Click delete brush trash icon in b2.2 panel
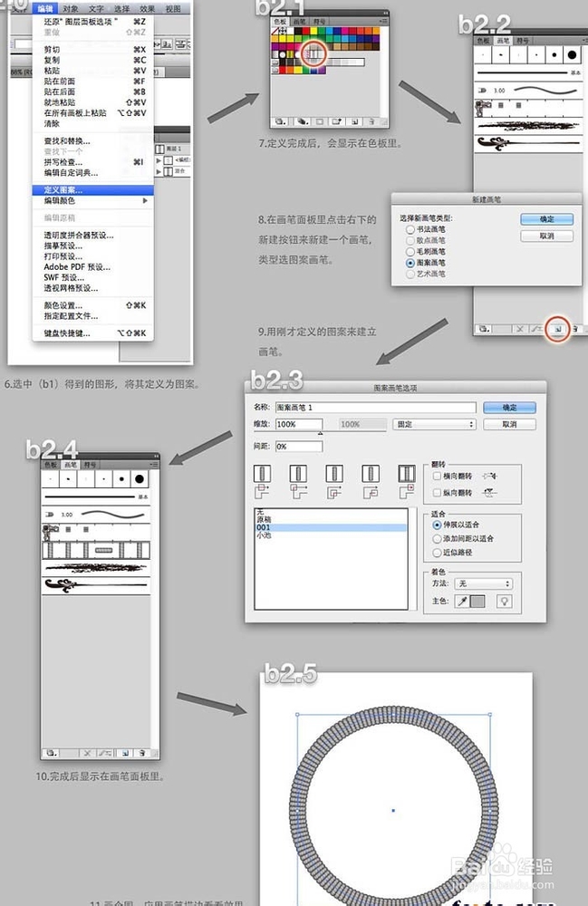Viewport: 588px width, 906px height. click(574, 329)
